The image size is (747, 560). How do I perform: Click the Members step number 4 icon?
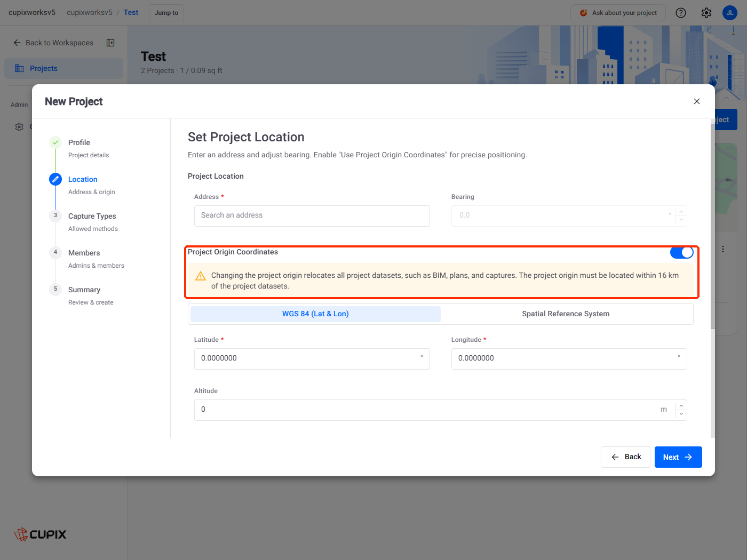[55, 252]
